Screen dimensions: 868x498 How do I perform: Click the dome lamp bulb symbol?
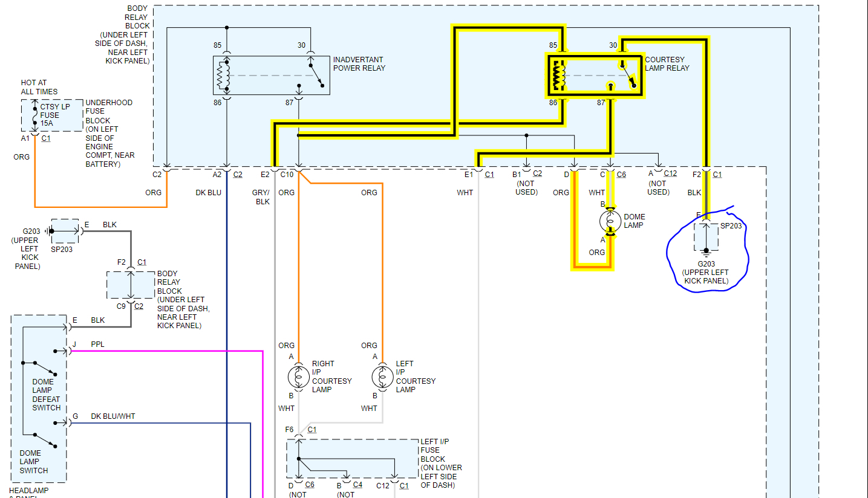610,221
